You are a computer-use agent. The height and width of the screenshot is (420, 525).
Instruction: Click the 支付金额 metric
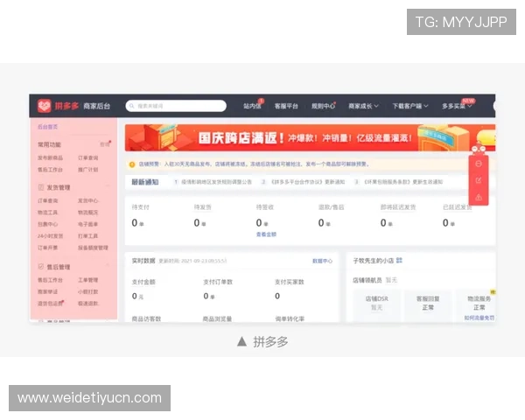point(143,282)
